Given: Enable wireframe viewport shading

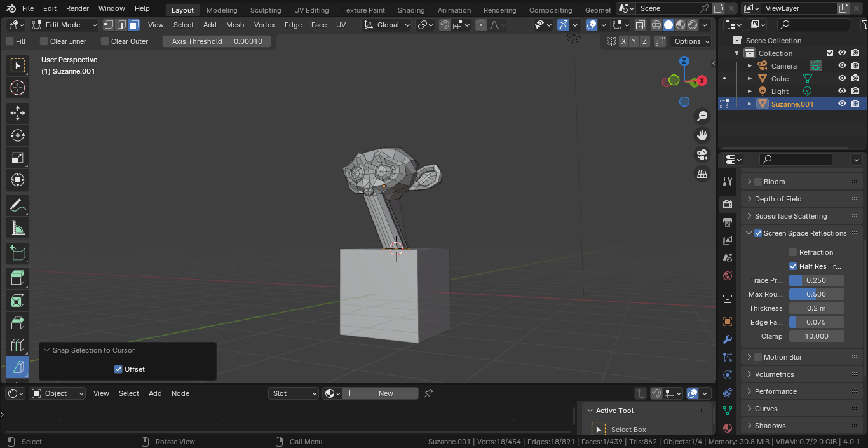Looking at the screenshot, I should click(x=656, y=25).
